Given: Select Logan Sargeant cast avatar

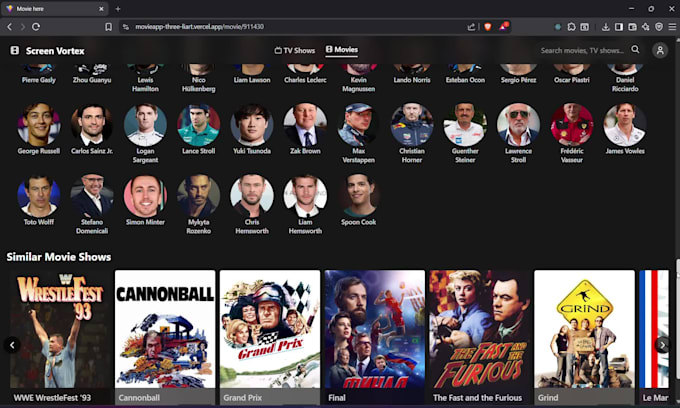Looking at the screenshot, I should pyautogui.click(x=145, y=124).
